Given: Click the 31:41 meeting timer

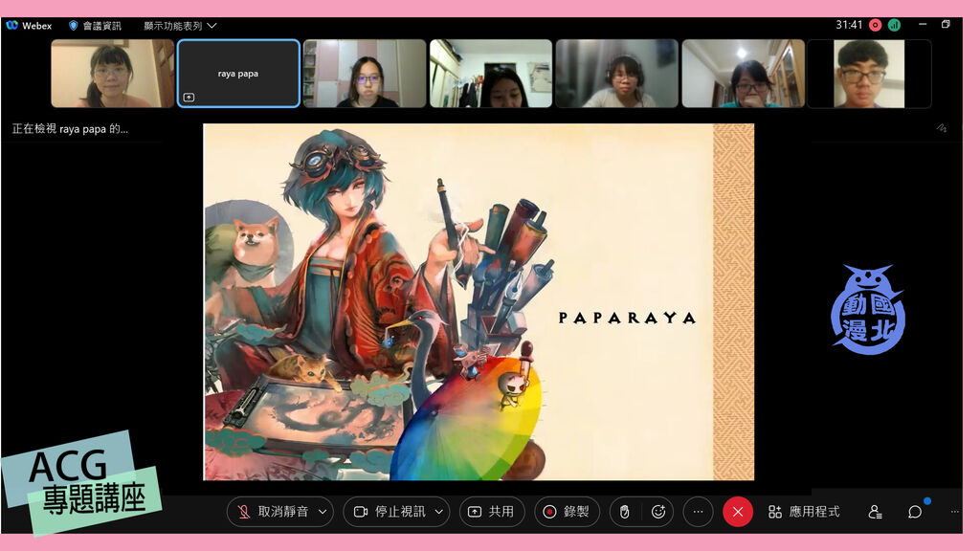Looking at the screenshot, I should tap(849, 25).
